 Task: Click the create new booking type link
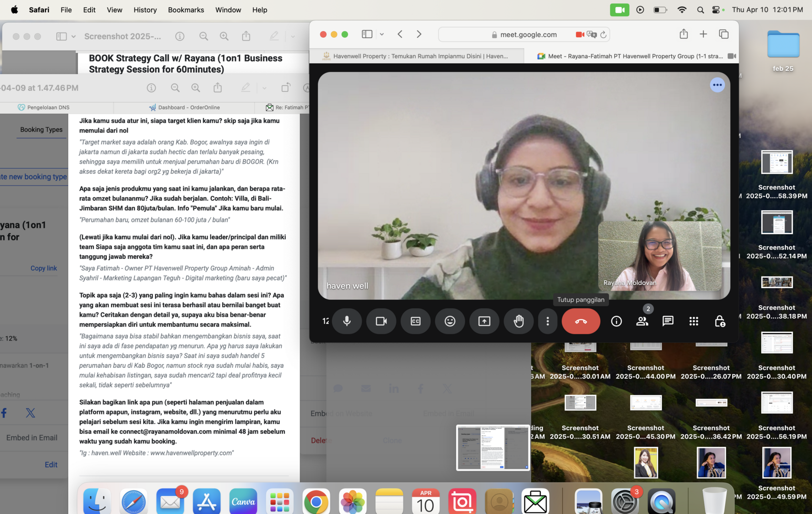tap(33, 176)
